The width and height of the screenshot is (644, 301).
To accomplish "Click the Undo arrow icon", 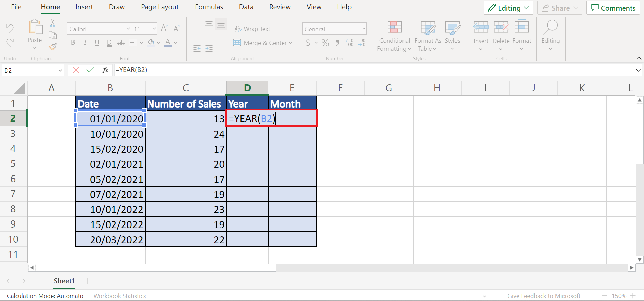I will (10, 28).
